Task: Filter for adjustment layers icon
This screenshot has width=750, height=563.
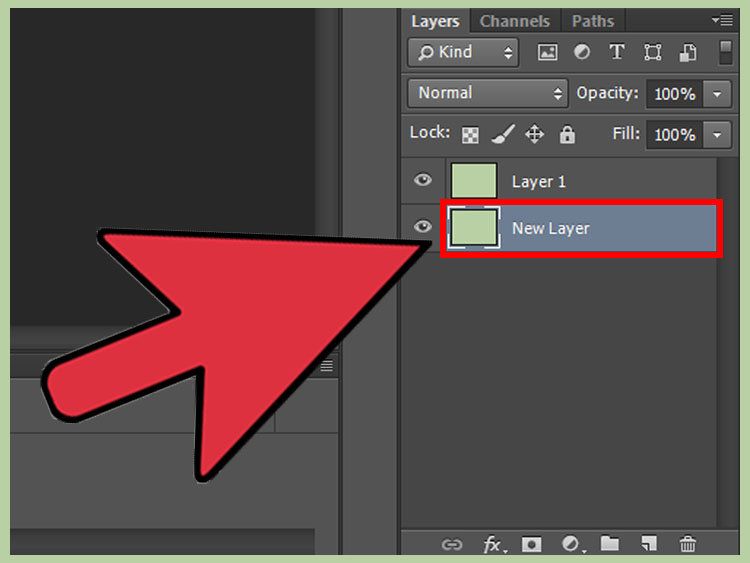Action: click(582, 52)
